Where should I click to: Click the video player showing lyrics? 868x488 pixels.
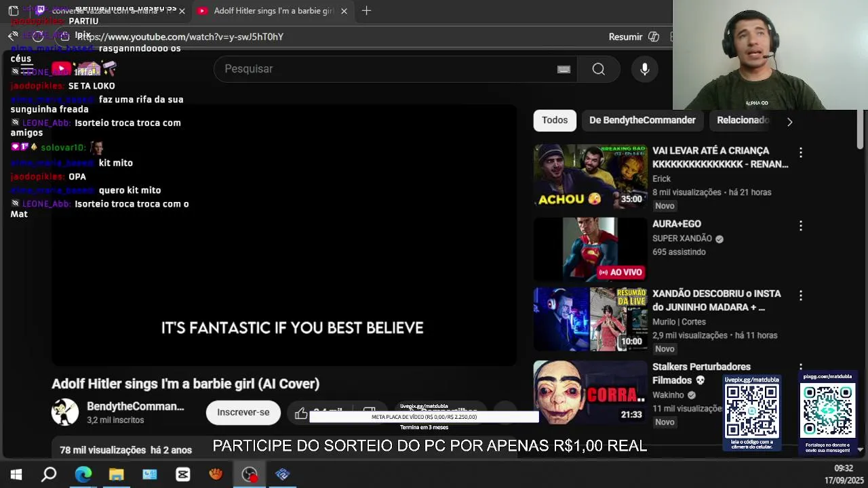pyautogui.click(x=284, y=235)
